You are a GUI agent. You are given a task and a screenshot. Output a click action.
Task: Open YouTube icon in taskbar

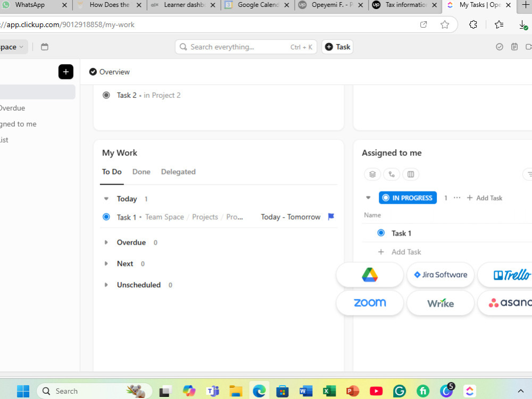(376, 391)
